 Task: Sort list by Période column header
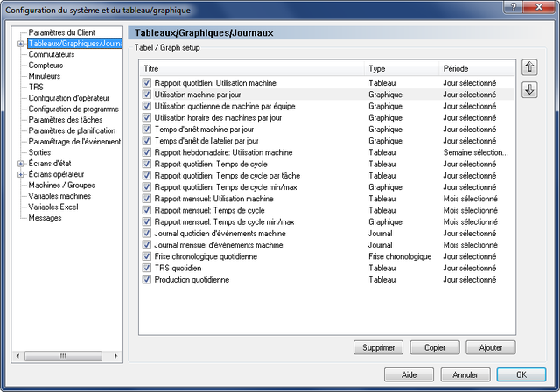click(x=476, y=68)
